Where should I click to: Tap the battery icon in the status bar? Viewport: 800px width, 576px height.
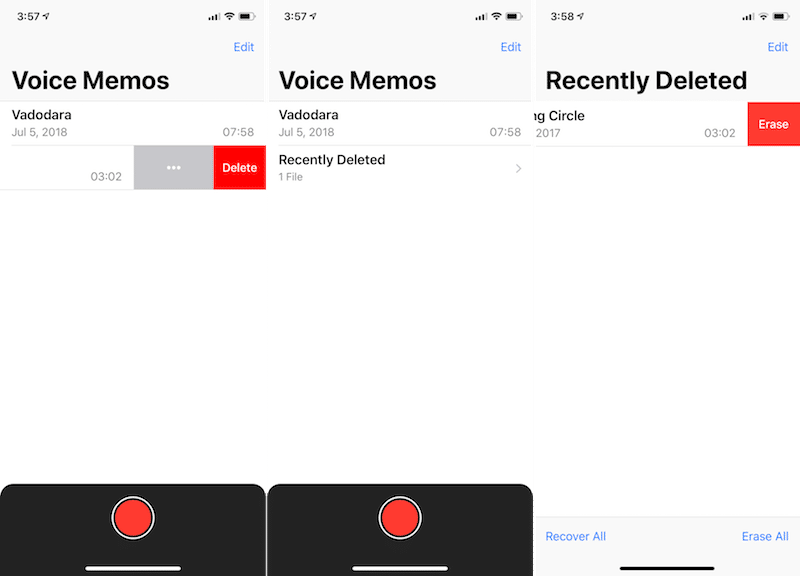click(x=246, y=16)
